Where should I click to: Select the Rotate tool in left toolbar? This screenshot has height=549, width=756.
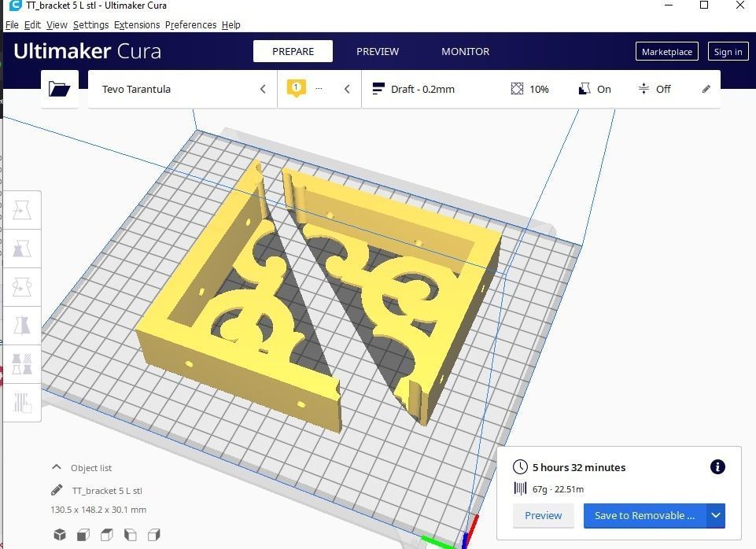(x=22, y=287)
